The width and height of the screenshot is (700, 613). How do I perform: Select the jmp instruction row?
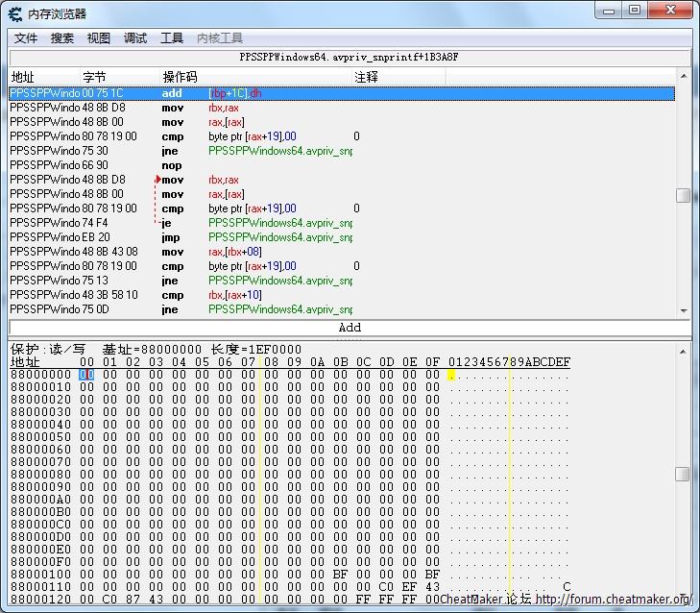[x=173, y=237]
